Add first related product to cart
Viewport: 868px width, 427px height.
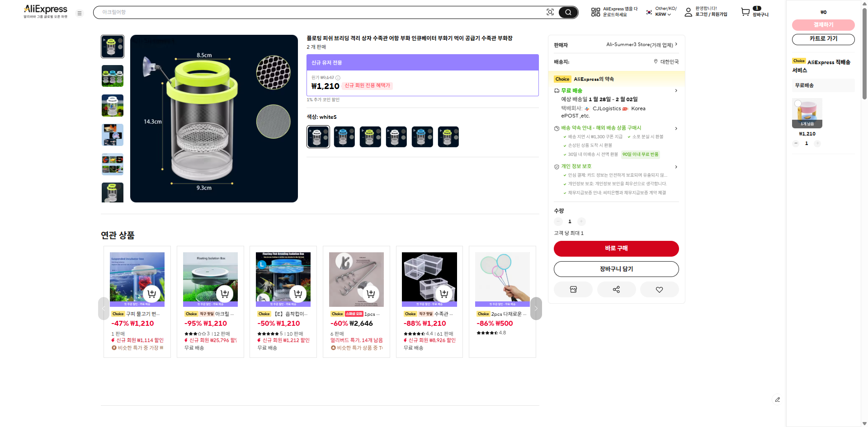point(152,294)
